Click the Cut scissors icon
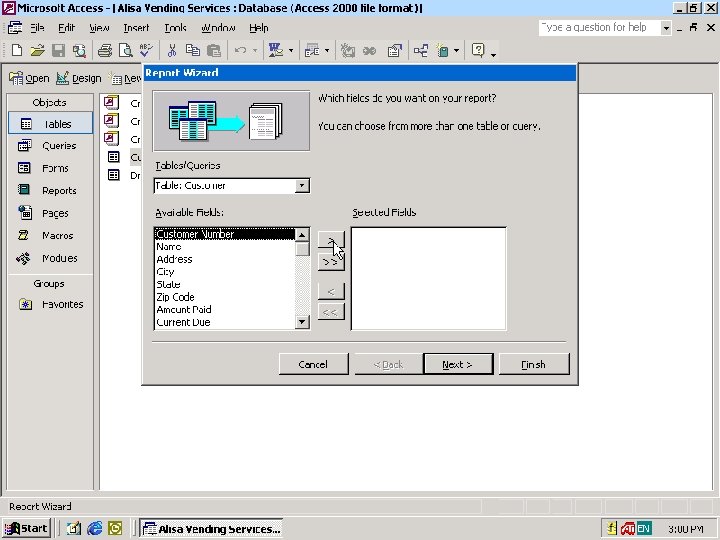The width and height of the screenshot is (720, 540). click(172, 50)
